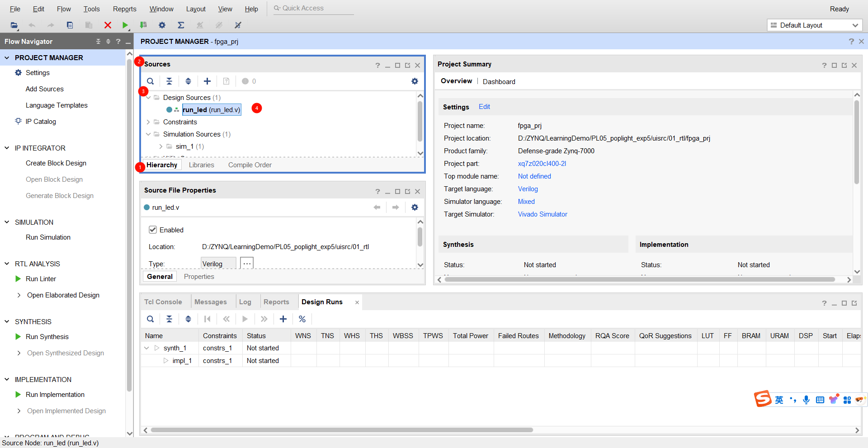Screen dimensions: 868x448
Task: Click the search icon in Design Runs toolbar
Action: click(x=151, y=319)
